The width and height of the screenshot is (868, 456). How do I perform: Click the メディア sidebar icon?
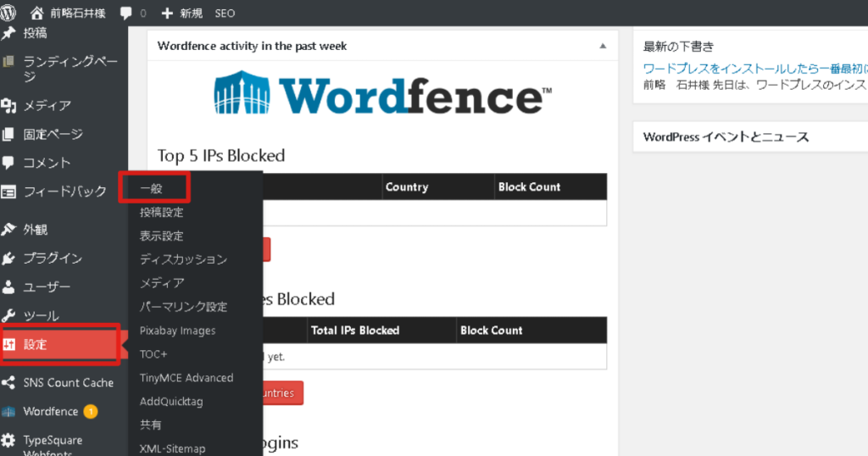8,105
